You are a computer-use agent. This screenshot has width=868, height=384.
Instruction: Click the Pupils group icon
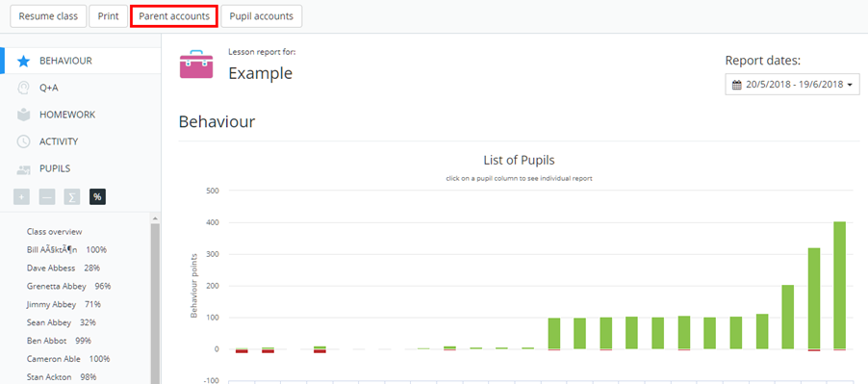pyautogui.click(x=23, y=169)
